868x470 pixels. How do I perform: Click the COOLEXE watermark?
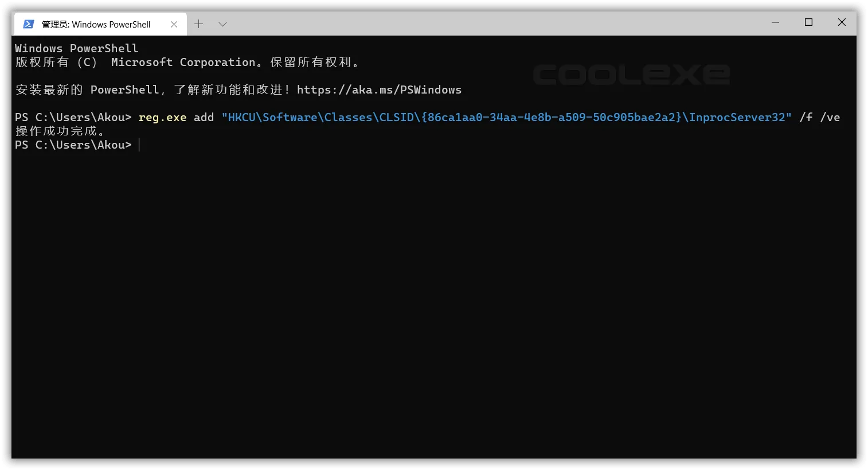click(631, 75)
